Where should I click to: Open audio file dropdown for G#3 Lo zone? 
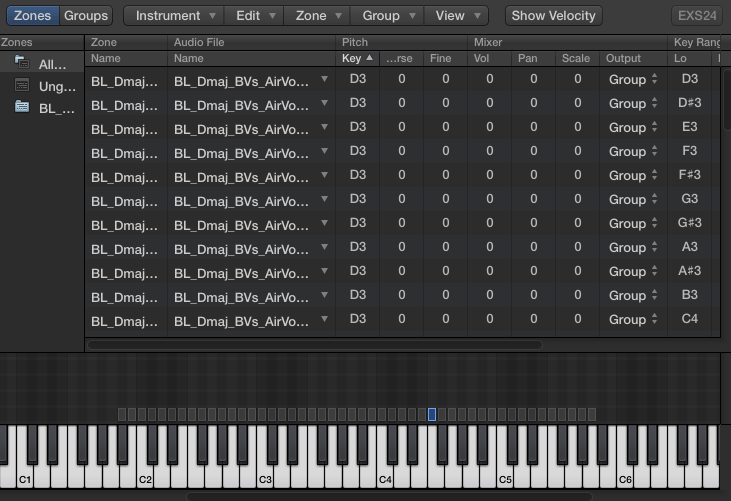(x=324, y=223)
